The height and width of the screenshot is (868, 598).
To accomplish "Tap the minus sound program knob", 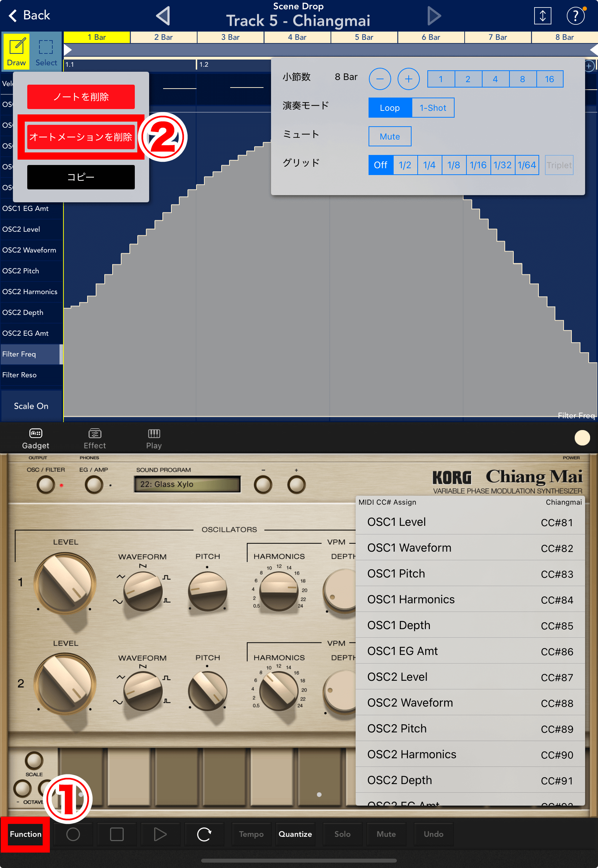I will 263,485.
